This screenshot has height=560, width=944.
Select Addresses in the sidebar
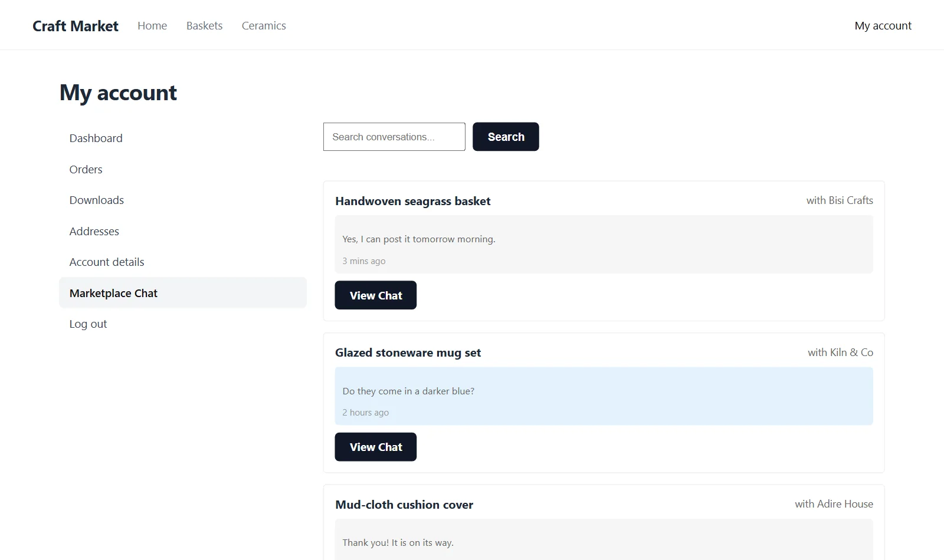183,232
